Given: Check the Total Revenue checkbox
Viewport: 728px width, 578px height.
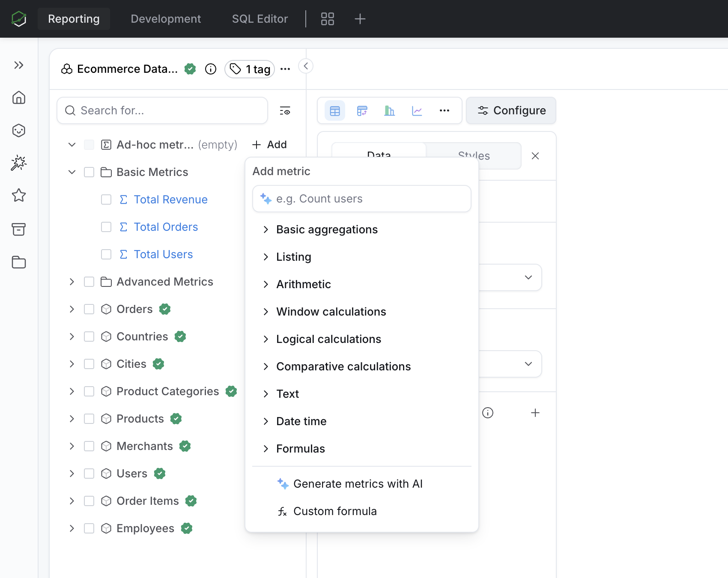Looking at the screenshot, I should point(106,200).
